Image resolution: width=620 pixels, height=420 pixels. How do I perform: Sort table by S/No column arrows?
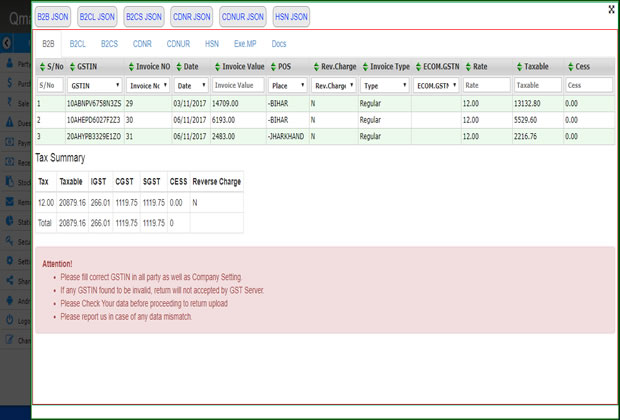tap(42, 67)
